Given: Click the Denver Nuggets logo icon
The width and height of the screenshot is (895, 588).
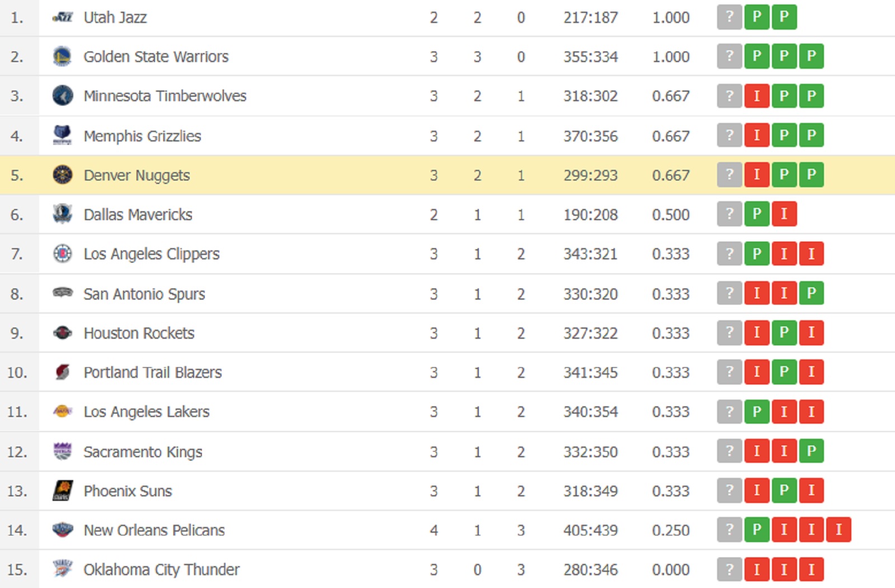Looking at the screenshot, I should click(63, 175).
